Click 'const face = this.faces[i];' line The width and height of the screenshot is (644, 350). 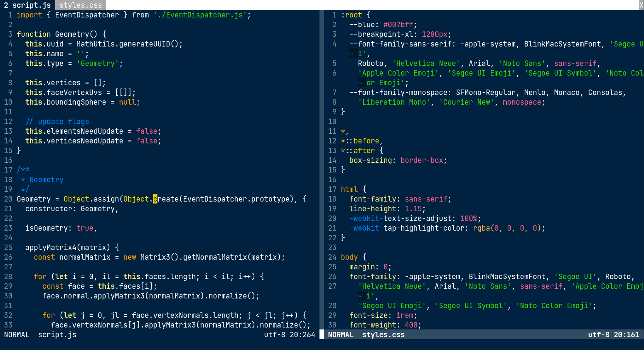tap(100, 286)
